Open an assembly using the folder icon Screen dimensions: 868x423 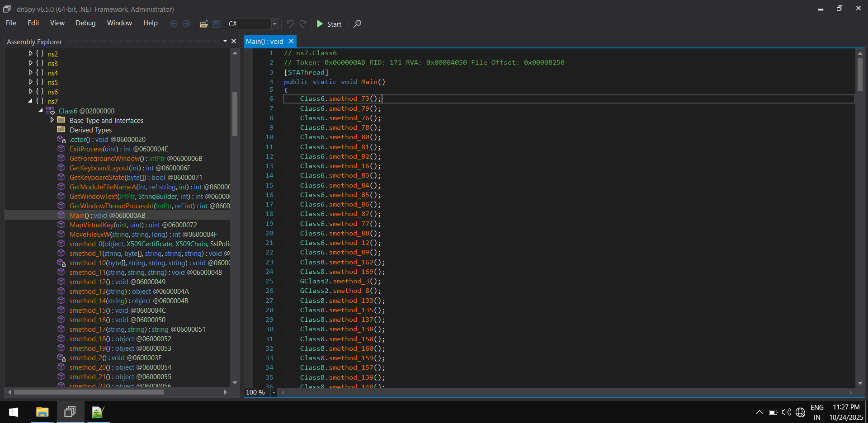(x=203, y=24)
